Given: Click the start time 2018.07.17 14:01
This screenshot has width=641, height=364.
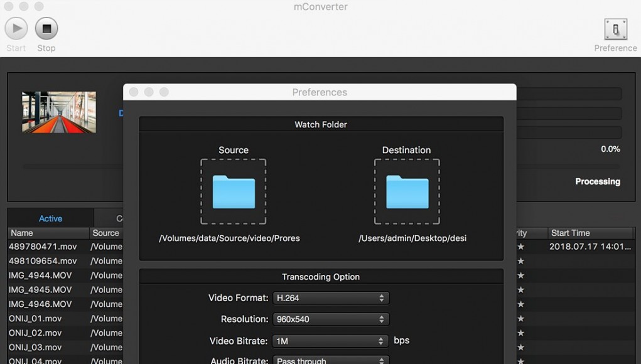Looking at the screenshot, I should (590, 247).
